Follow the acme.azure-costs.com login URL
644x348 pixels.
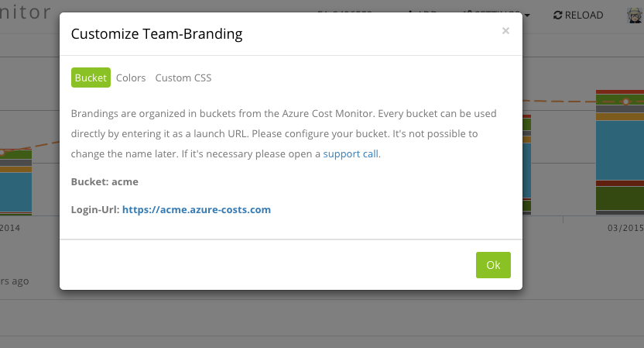(x=197, y=209)
